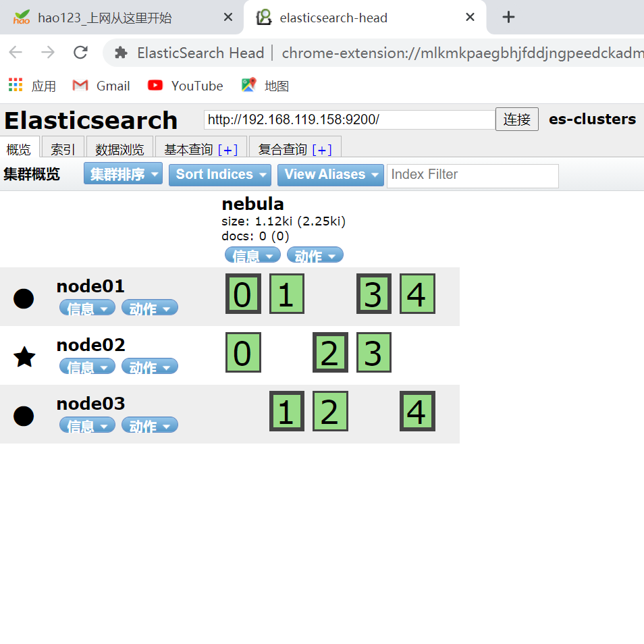Click the node01 circle icon
644x644 pixels.
pyautogui.click(x=24, y=298)
